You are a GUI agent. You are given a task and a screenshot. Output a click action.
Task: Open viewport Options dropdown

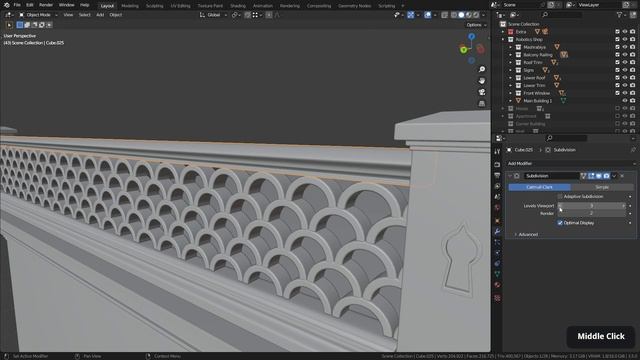pos(476,25)
